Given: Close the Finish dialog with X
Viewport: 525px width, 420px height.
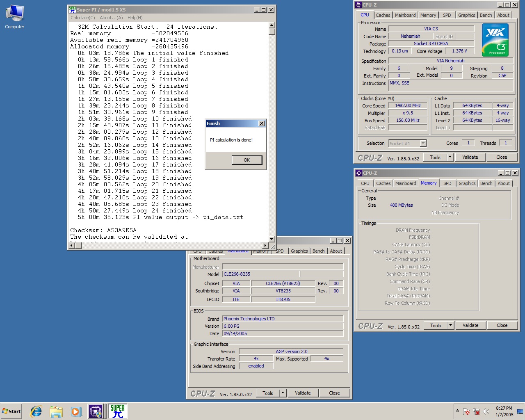Looking at the screenshot, I should pos(262,123).
